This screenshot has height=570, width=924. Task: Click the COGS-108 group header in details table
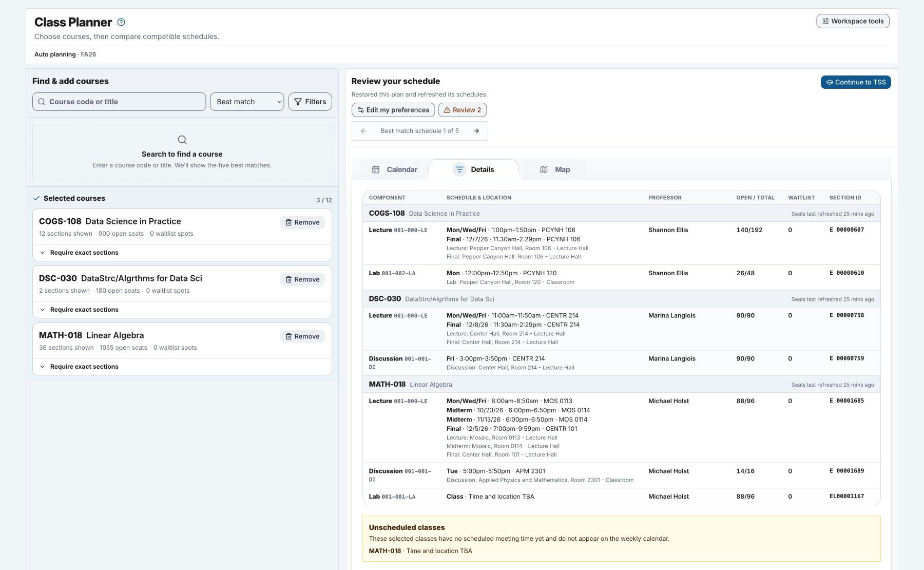pyautogui.click(x=621, y=214)
